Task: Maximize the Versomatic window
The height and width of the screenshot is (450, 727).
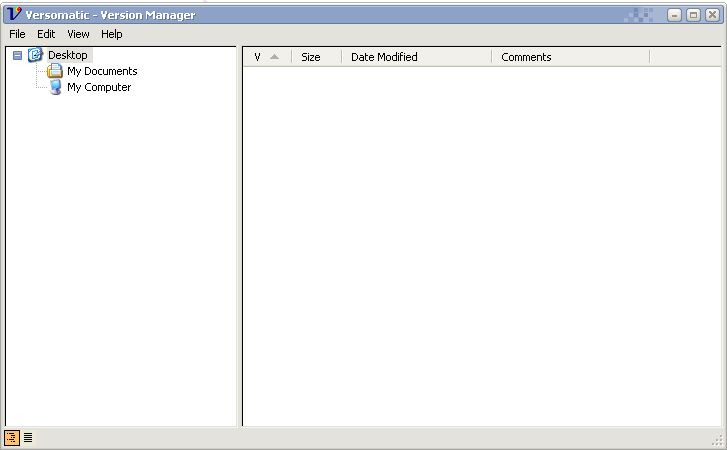Action: 693,15
